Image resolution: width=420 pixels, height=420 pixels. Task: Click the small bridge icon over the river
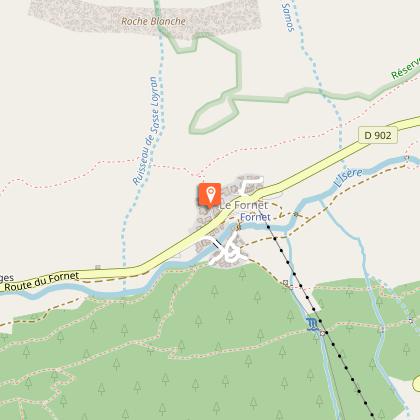238,228
